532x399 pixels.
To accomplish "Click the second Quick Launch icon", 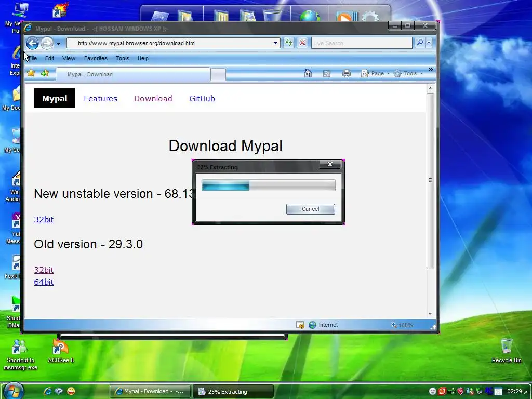I will [x=59, y=391].
